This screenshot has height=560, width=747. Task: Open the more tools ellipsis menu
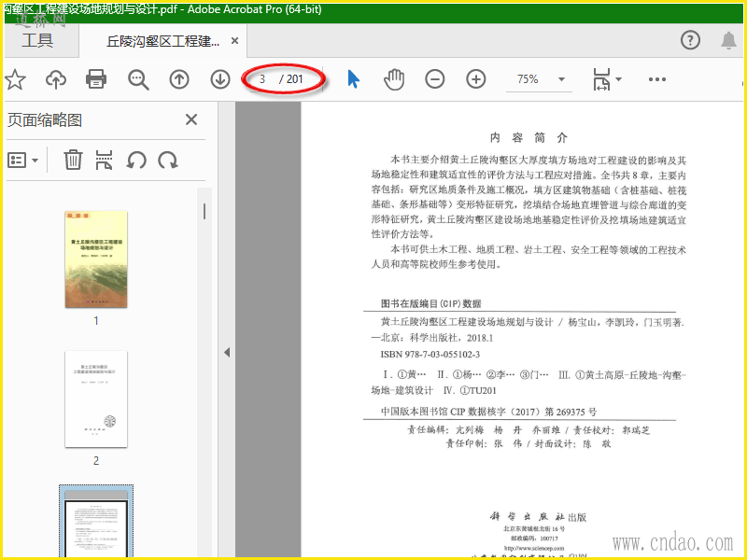tap(657, 79)
